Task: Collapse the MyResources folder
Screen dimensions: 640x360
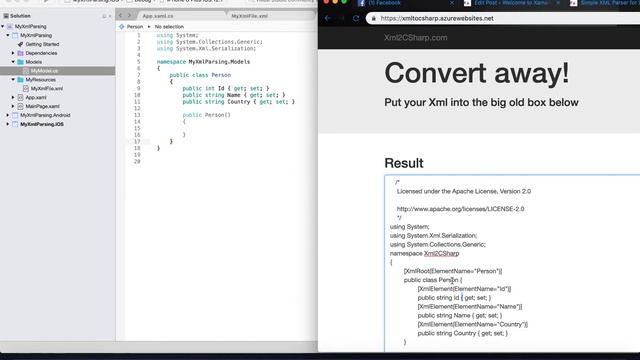Action: pyautogui.click(x=13, y=80)
